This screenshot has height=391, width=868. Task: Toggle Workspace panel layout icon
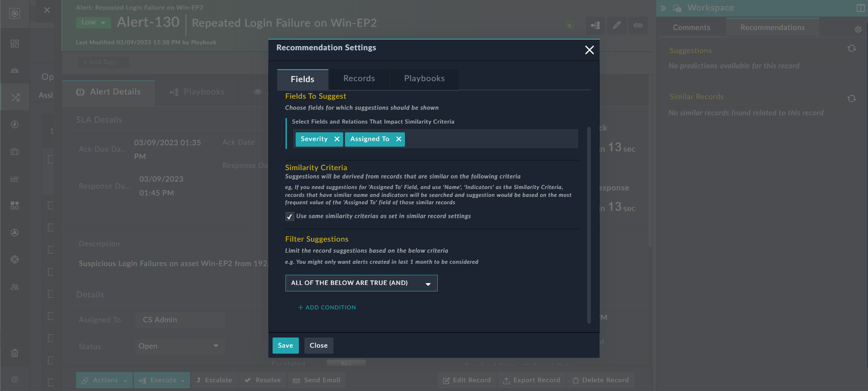(860, 8)
